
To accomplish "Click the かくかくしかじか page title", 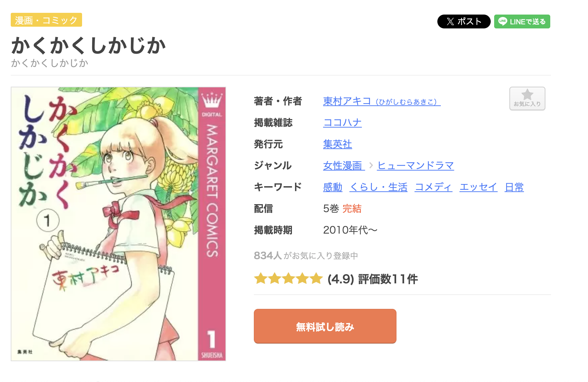I will pos(89,45).
